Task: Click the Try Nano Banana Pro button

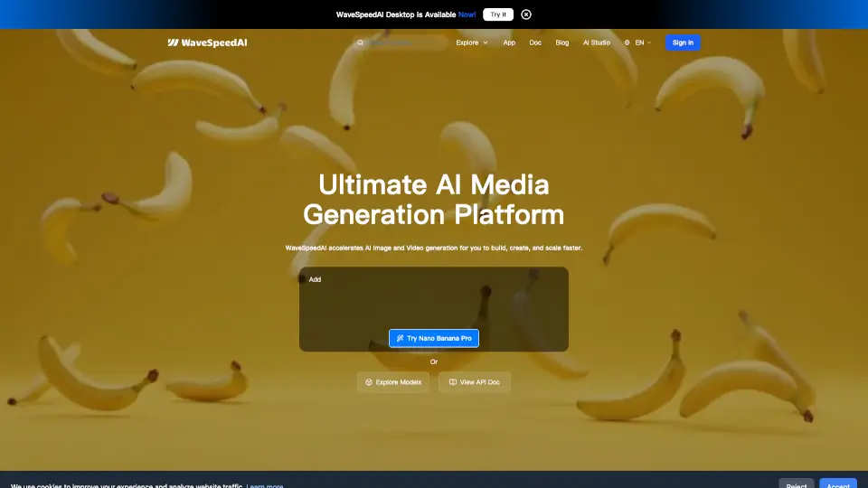Action: [x=434, y=338]
